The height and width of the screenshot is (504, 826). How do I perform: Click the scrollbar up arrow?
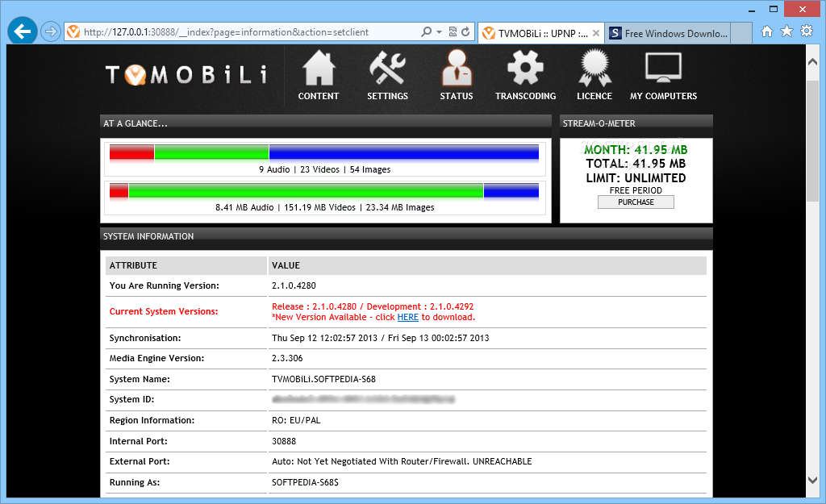pos(812,61)
